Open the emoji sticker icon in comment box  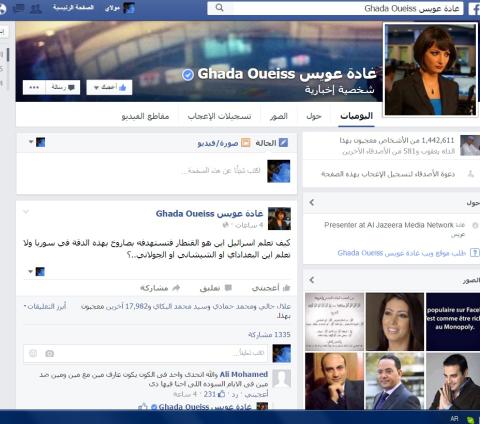(33, 353)
